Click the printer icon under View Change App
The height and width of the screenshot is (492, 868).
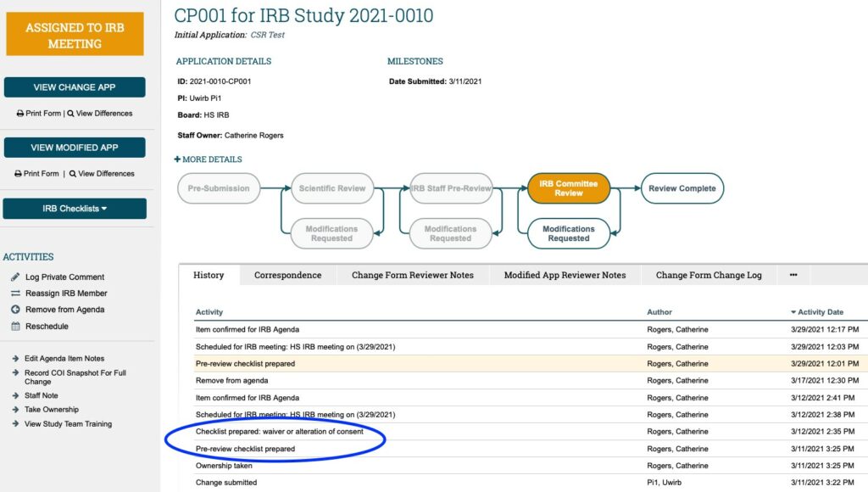tap(19, 114)
